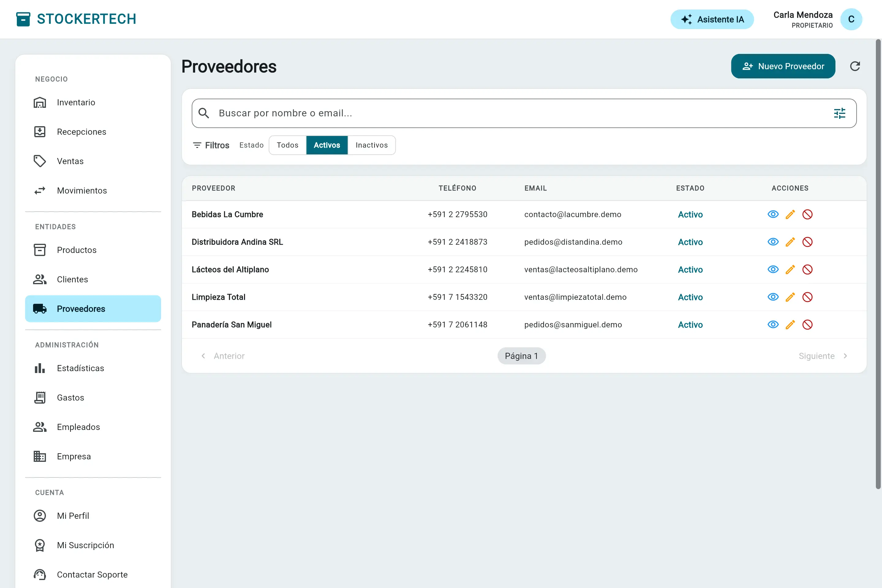Select the Inactivos status filter
882x588 pixels.
pyautogui.click(x=371, y=145)
